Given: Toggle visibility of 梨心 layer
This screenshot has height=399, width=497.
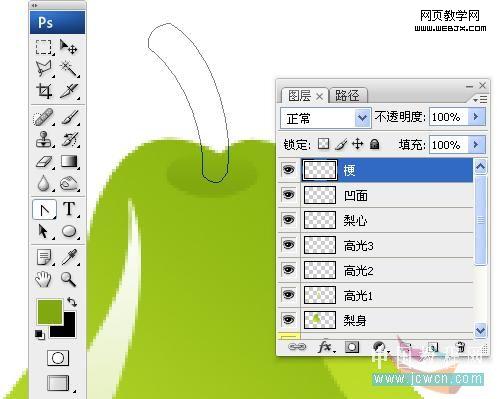Looking at the screenshot, I should coord(288,220).
